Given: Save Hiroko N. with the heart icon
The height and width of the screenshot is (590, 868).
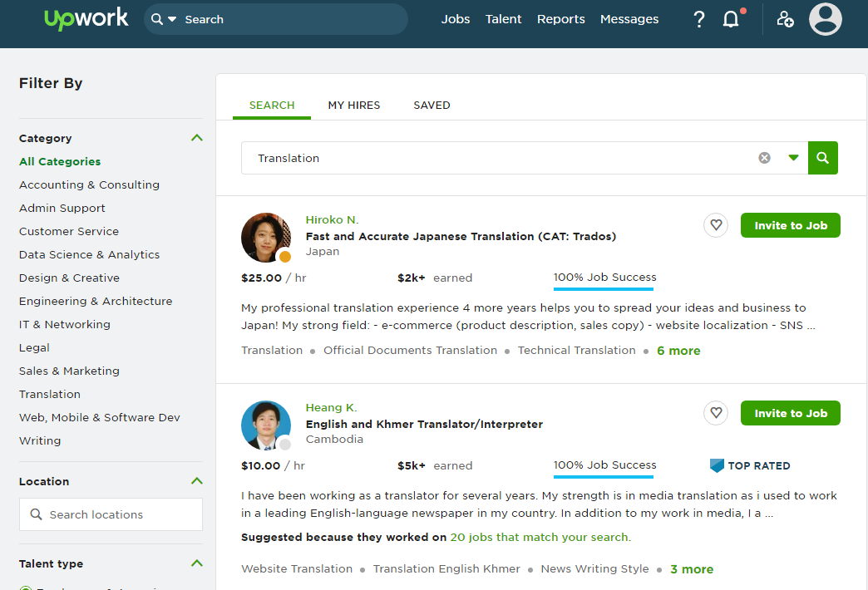Looking at the screenshot, I should click(716, 225).
